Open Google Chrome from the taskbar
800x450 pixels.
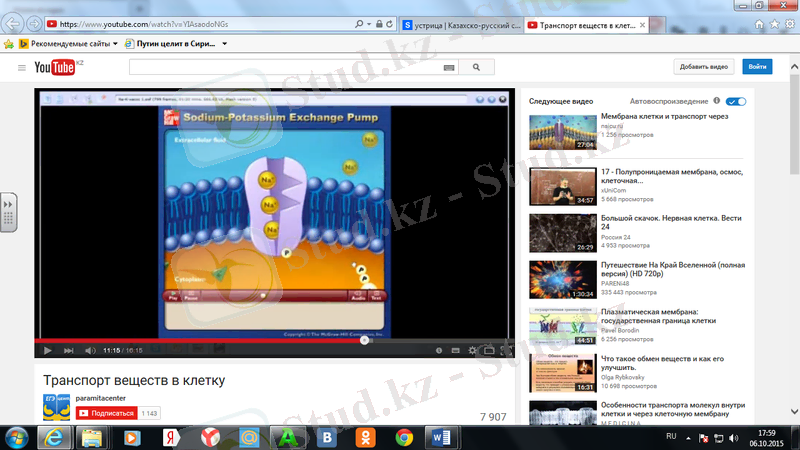tap(404, 437)
